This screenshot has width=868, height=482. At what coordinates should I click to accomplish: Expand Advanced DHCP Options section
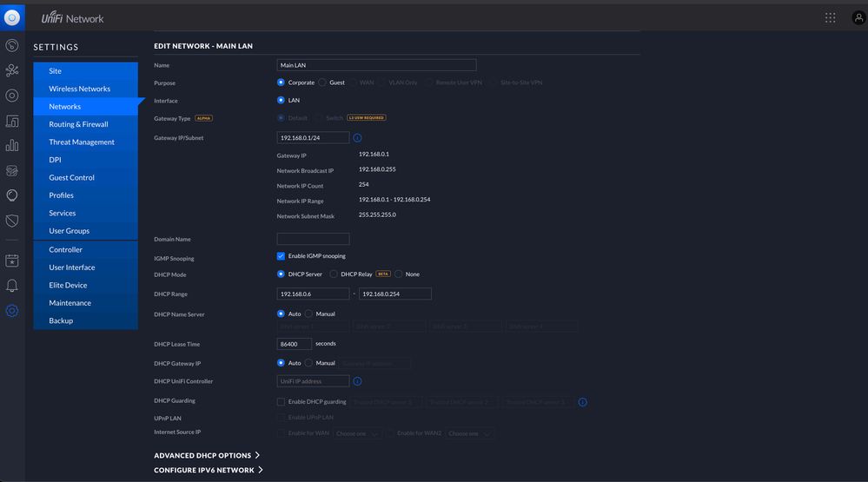[207, 455]
